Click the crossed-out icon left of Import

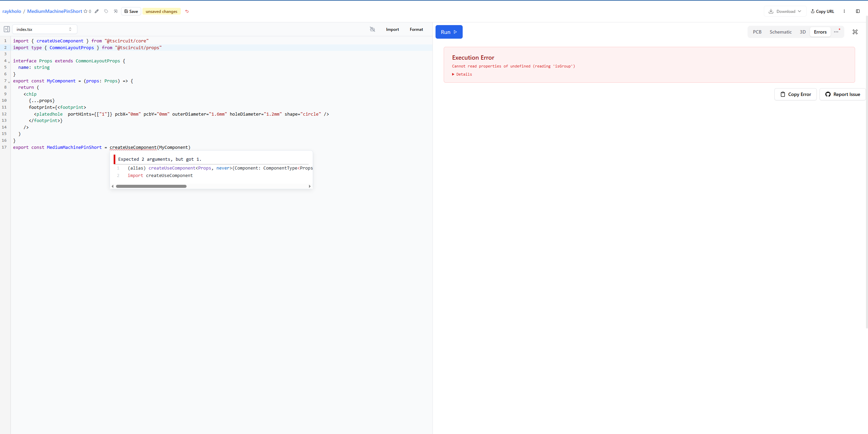372,29
